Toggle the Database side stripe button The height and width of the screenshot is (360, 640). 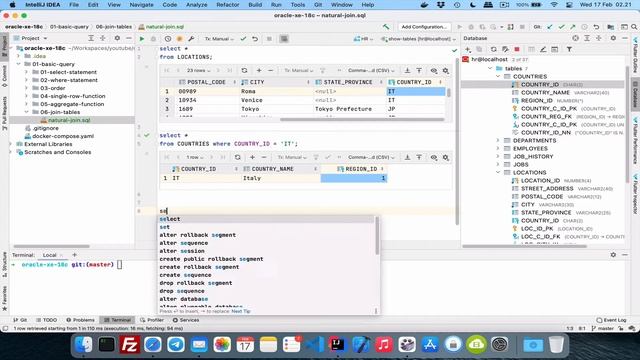point(636,93)
